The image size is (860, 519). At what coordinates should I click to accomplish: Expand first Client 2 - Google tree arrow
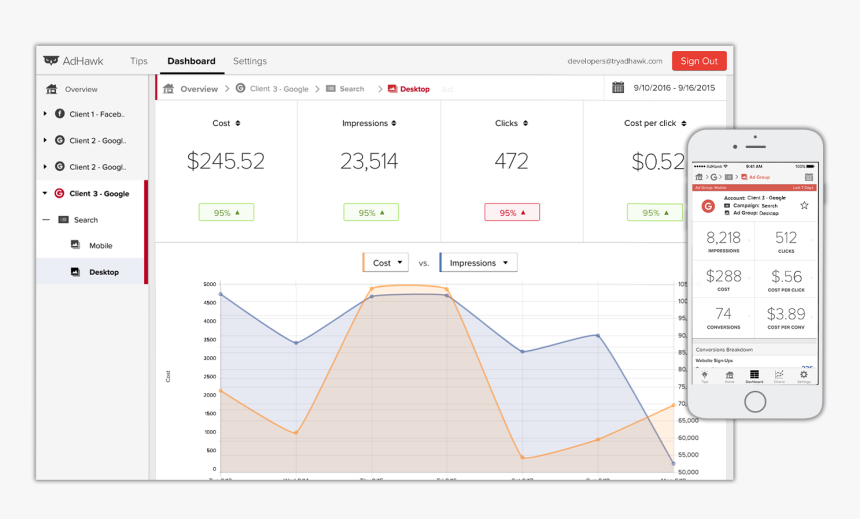tap(45, 140)
